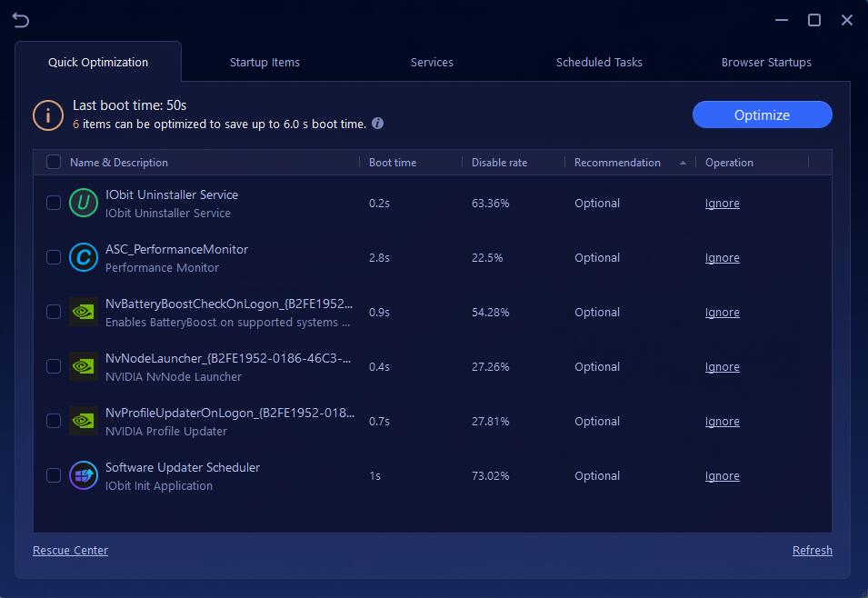Click the 'Performance Monitor' description text
Screen dimensions: 868x598
pos(162,267)
